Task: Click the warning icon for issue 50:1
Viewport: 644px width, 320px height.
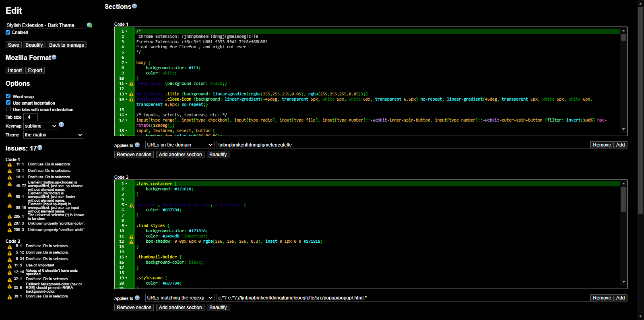Action: click(x=10, y=195)
